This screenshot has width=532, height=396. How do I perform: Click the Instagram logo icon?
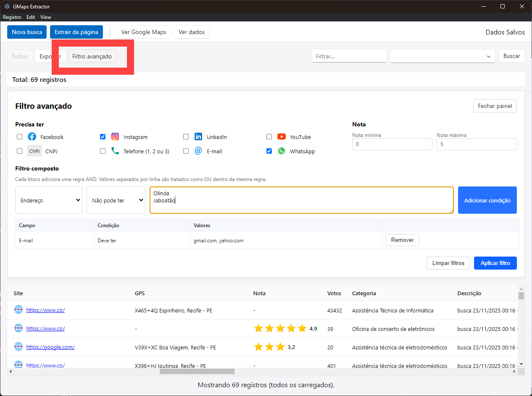pos(115,137)
